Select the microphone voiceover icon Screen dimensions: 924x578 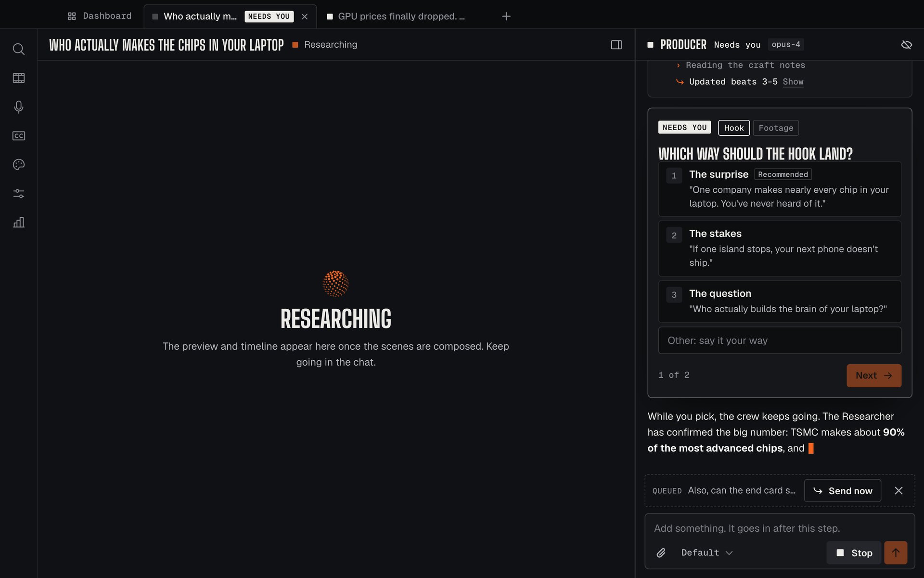pyautogui.click(x=18, y=107)
